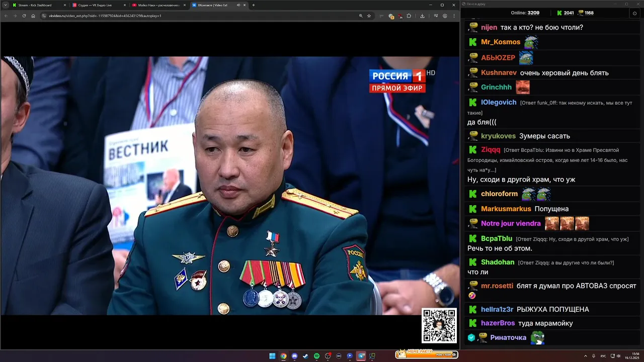Reload the current page
The width and height of the screenshot is (644, 362).
(24, 16)
